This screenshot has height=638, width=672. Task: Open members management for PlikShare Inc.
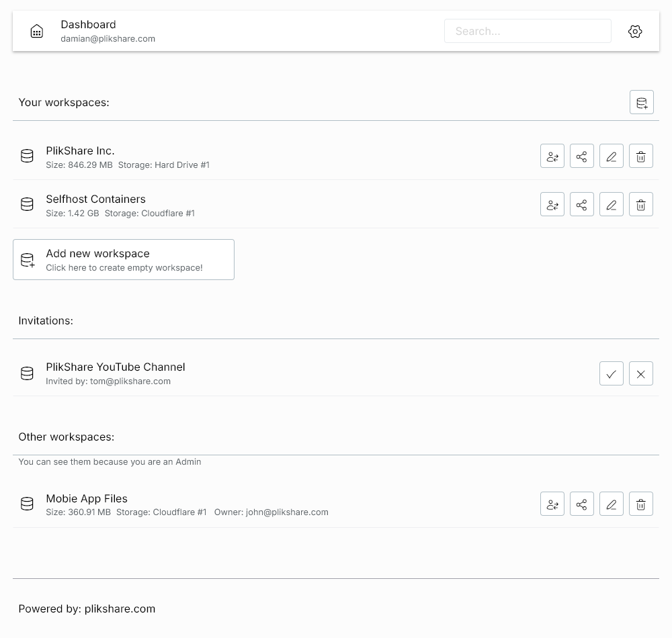click(552, 156)
